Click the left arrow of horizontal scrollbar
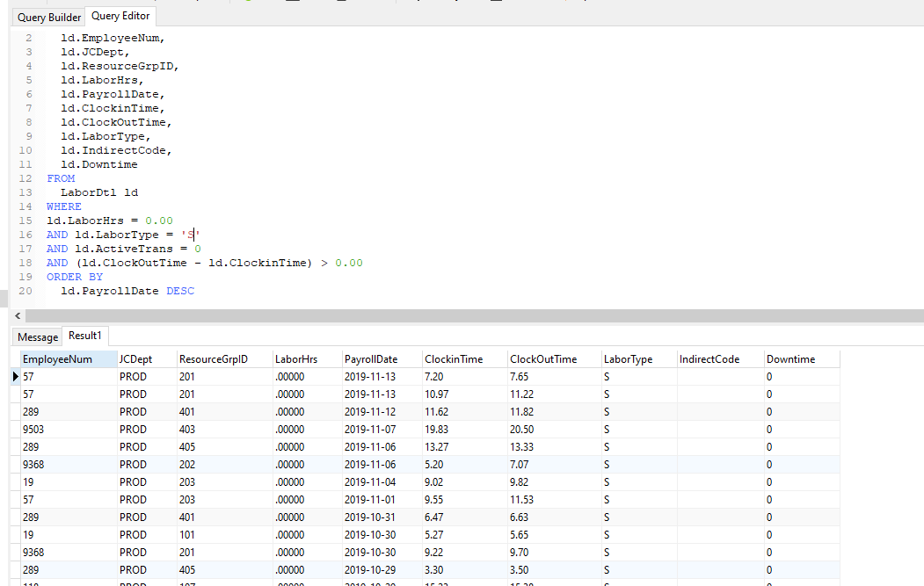The image size is (924, 586). 18,315
